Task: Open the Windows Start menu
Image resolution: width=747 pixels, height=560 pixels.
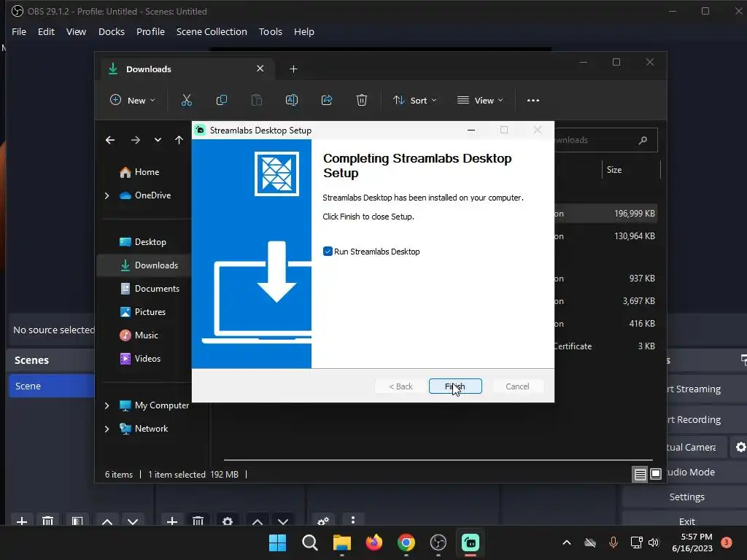Action: (x=278, y=542)
